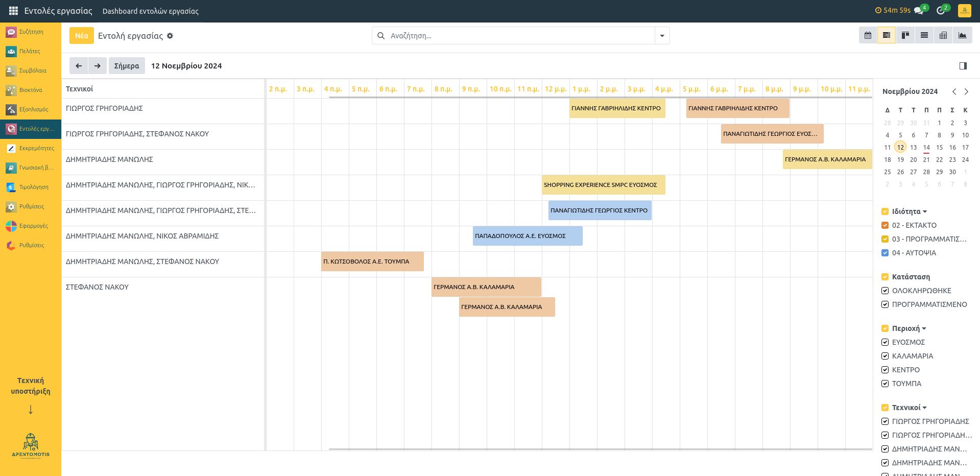Screen dimensions: 980x476
Task: Open Βιοκτόνα in the sidebar
Action: click(31, 90)
